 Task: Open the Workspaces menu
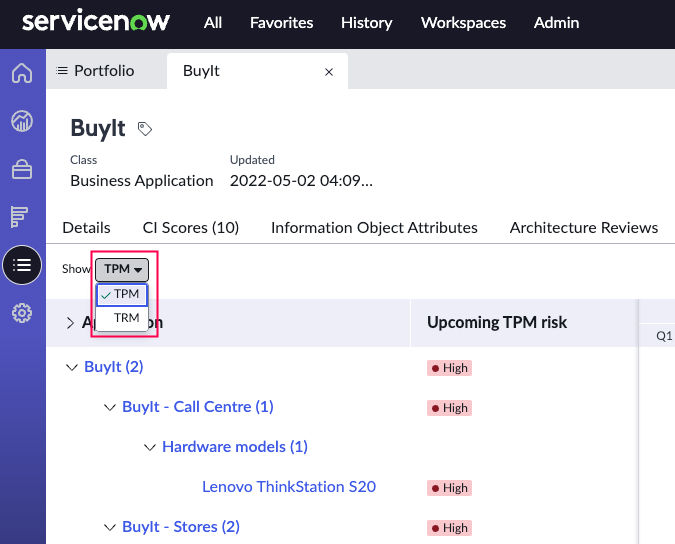pos(463,22)
